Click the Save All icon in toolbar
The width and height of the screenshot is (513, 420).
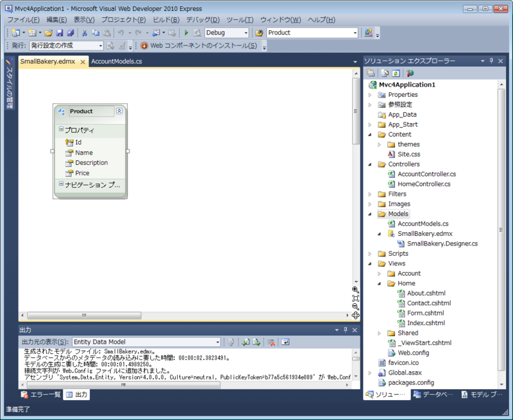pos(71,33)
